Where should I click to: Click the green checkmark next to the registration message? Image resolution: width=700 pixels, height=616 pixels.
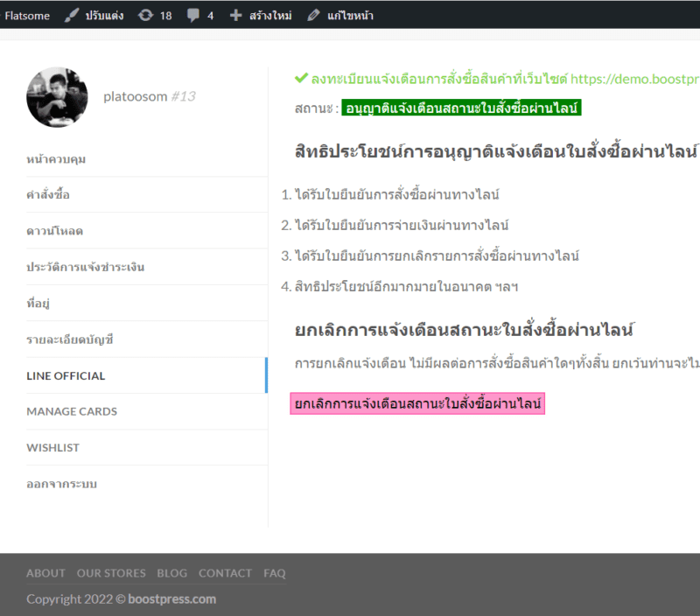pyautogui.click(x=299, y=78)
